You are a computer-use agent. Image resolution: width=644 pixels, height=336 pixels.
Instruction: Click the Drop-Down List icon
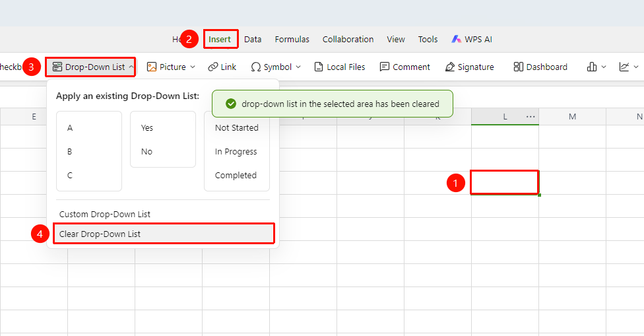[57, 67]
